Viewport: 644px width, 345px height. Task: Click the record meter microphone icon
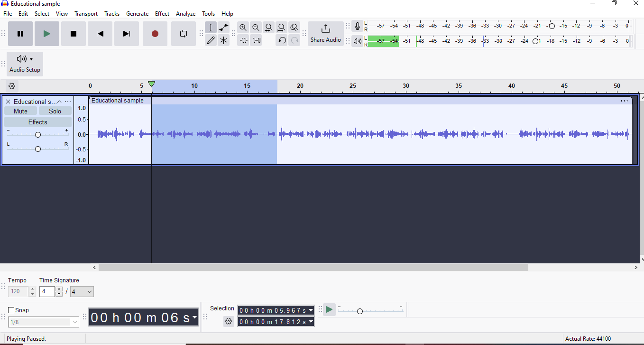point(358,27)
